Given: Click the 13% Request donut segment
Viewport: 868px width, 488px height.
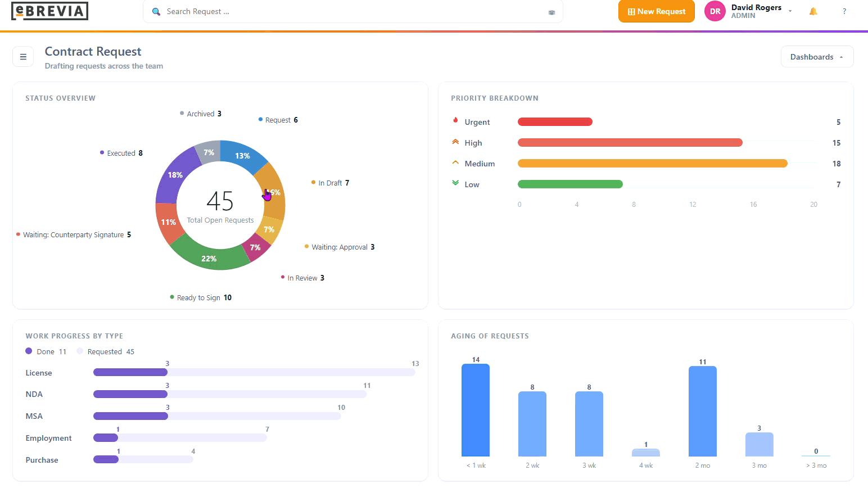Looking at the screenshot, I should click(243, 156).
